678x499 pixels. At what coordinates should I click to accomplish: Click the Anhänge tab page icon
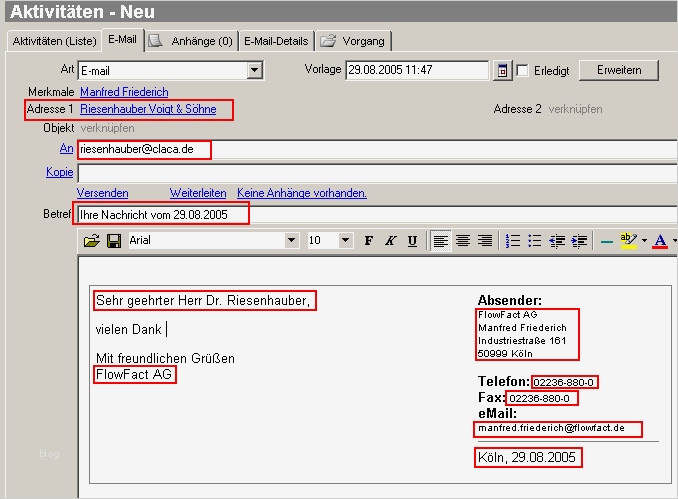pos(155,41)
